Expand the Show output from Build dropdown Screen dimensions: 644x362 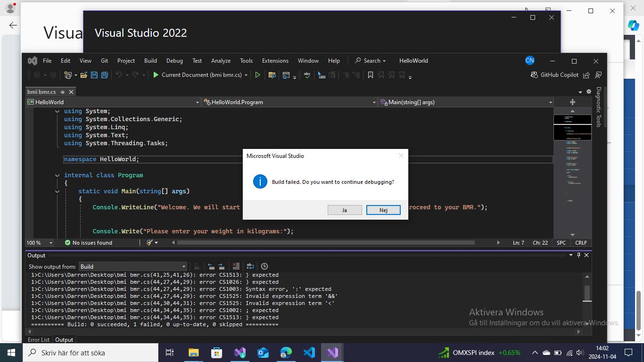tap(184, 267)
